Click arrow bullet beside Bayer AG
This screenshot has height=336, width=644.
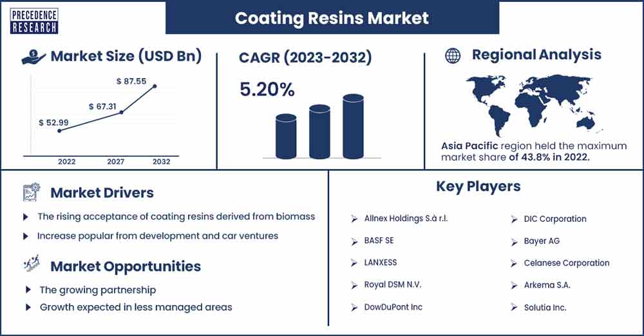pos(514,242)
